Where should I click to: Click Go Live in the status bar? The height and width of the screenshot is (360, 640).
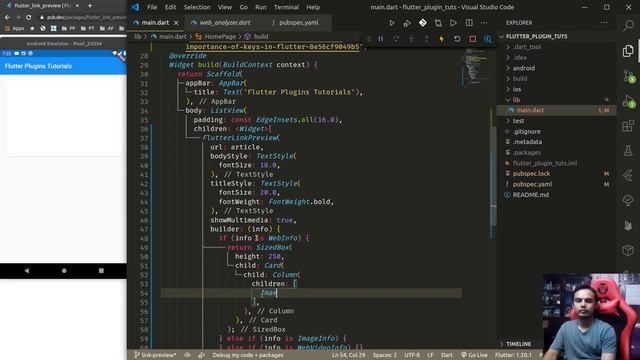[x=474, y=355]
